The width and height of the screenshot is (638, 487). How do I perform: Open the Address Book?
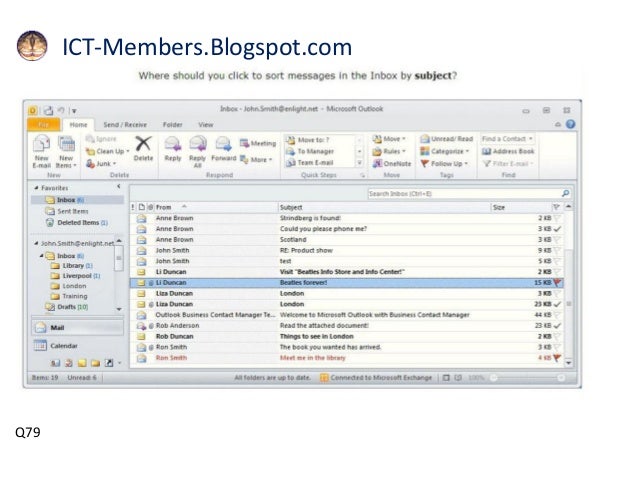[x=508, y=151]
